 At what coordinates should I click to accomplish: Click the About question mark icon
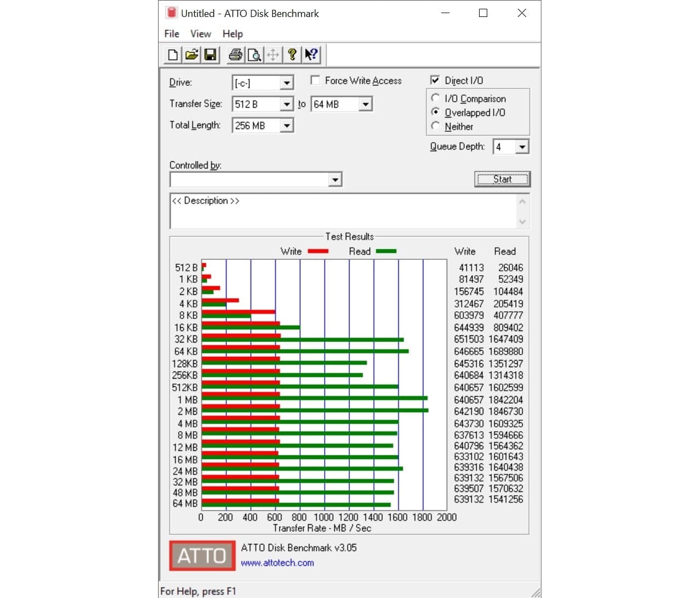click(291, 55)
